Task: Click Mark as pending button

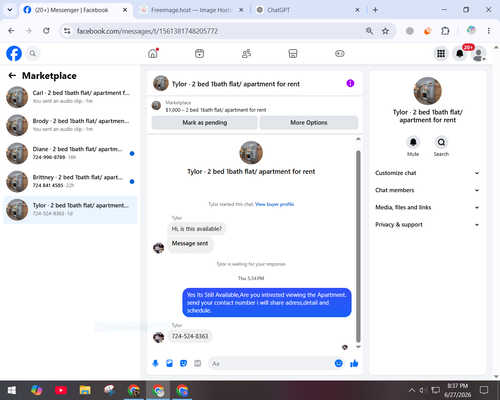Action: 204,123
